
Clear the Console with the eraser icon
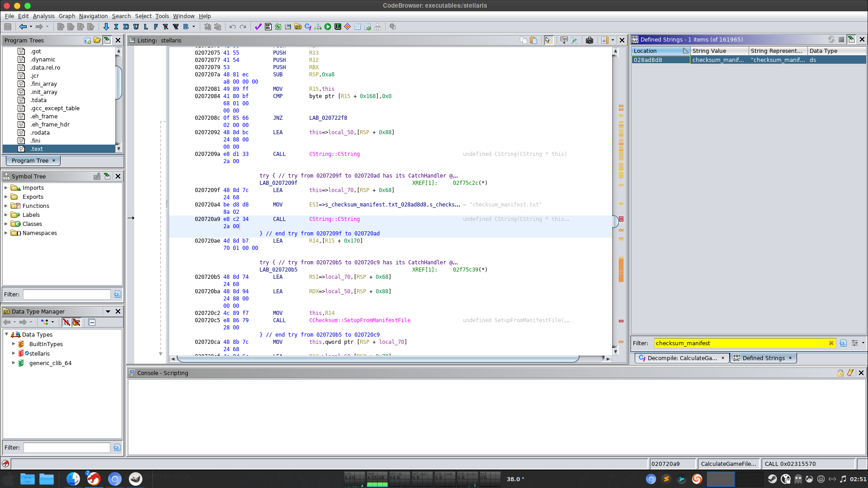(850, 373)
